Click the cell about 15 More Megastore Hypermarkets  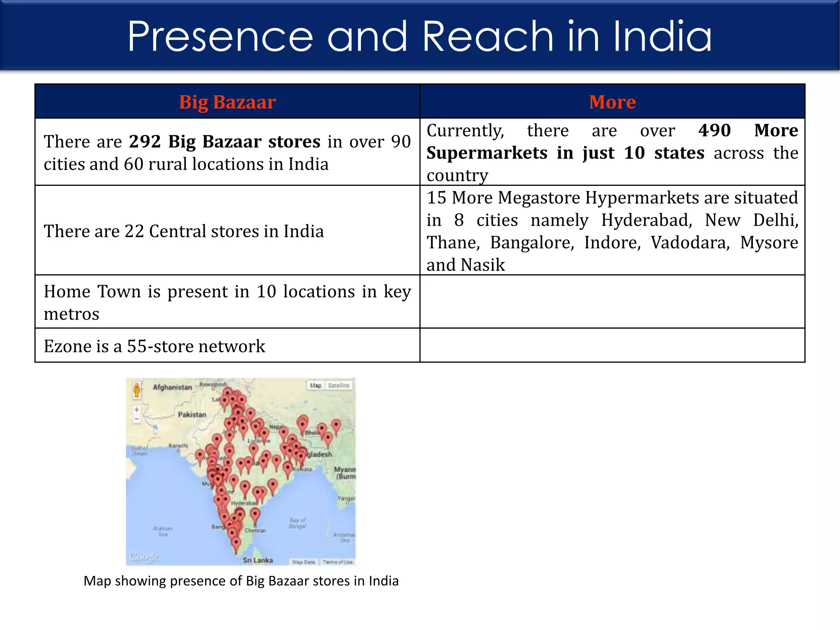point(612,231)
